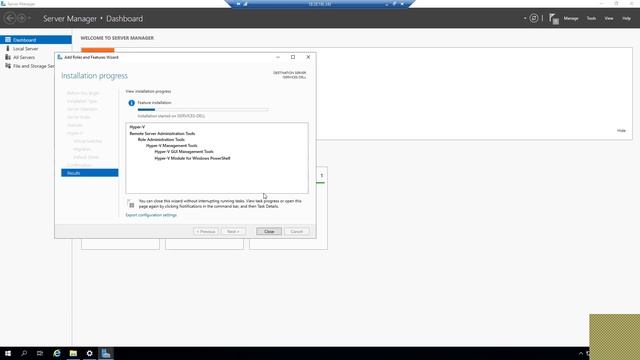The height and width of the screenshot is (360, 640).
Task: Click the Server Manager back arrow
Action: tap(10, 18)
